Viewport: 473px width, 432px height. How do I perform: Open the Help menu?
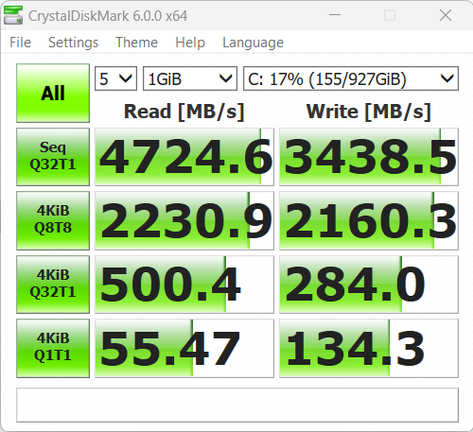(190, 43)
